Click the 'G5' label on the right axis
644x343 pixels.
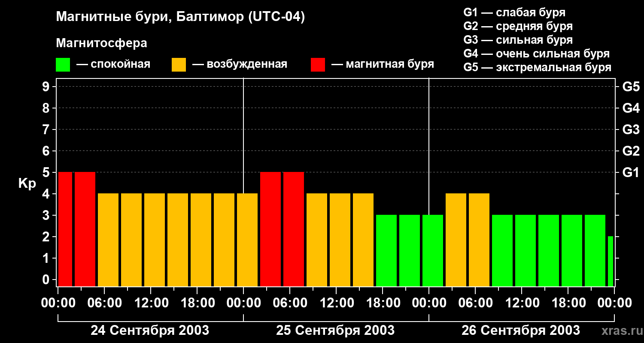coord(631,87)
